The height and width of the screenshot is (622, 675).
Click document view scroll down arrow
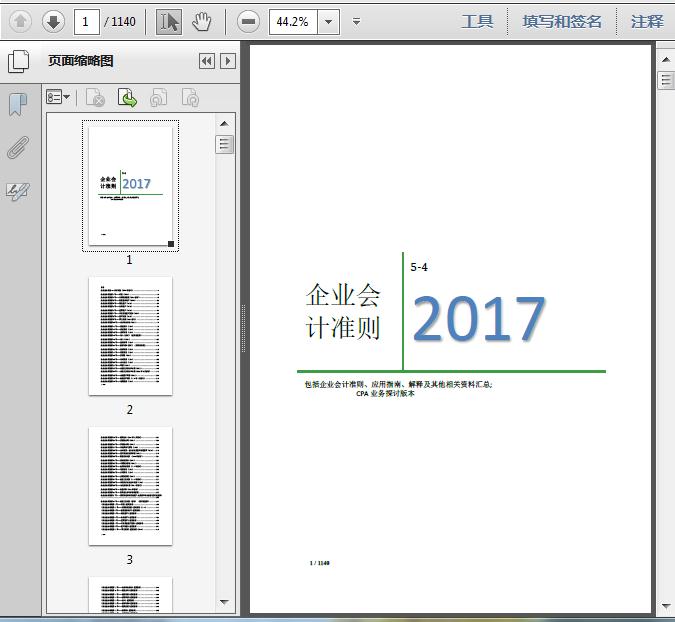click(x=666, y=606)
